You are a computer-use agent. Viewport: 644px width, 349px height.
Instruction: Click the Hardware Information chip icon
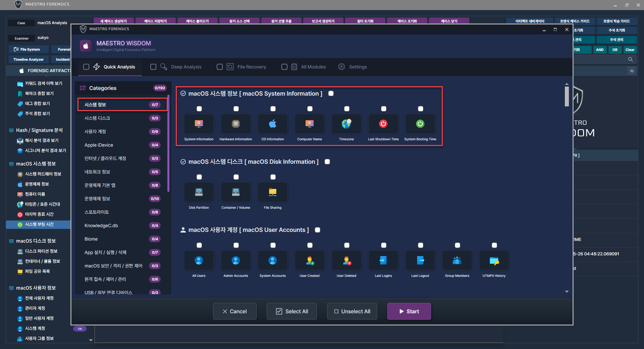[236, 124]
